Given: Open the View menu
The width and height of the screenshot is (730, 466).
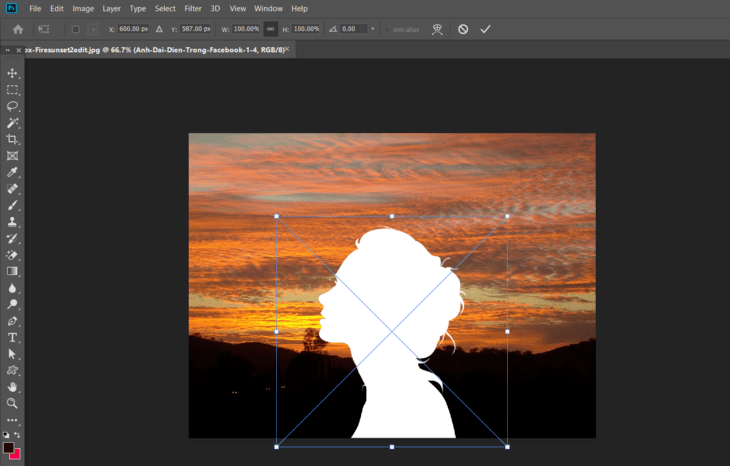Looking at the screenshot, I should 237,8.
